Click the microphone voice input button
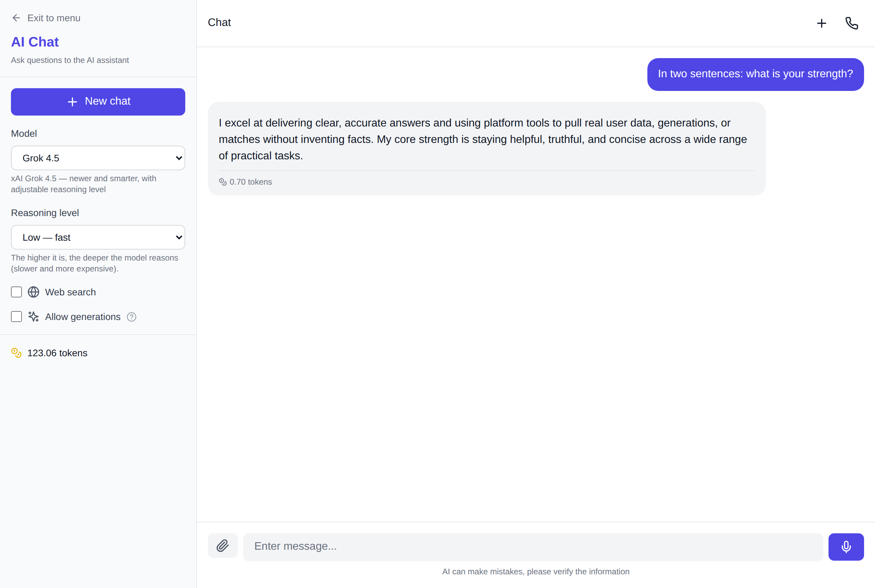This screenshot has width=875, height=588. point(846,547)
